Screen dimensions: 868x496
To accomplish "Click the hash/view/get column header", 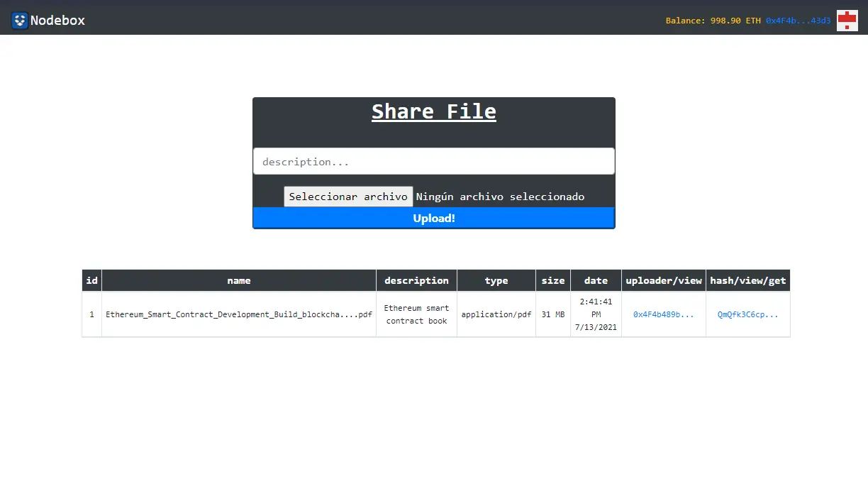I will [747, 280].
